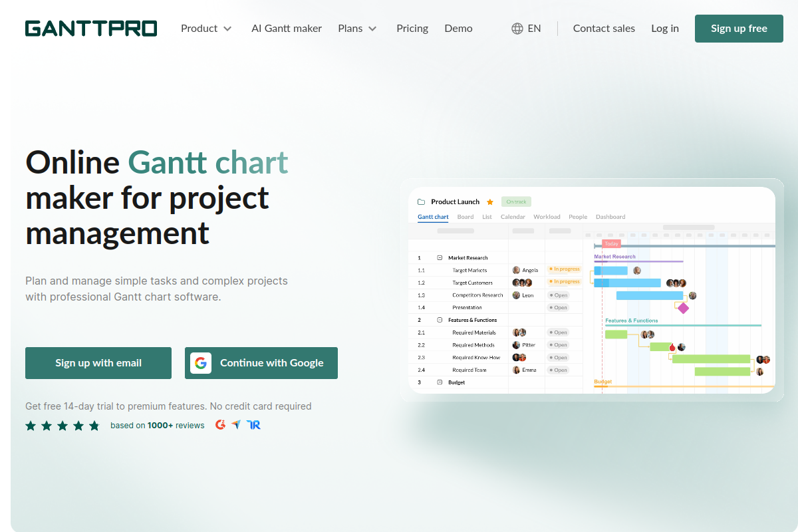The height and width of the screenshot is (532, 798).
Task: Switch to the Workload tab
Action: point(547,217)
